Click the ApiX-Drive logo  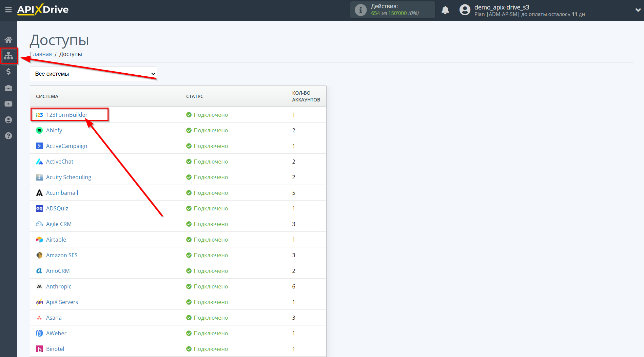[43, 10]
